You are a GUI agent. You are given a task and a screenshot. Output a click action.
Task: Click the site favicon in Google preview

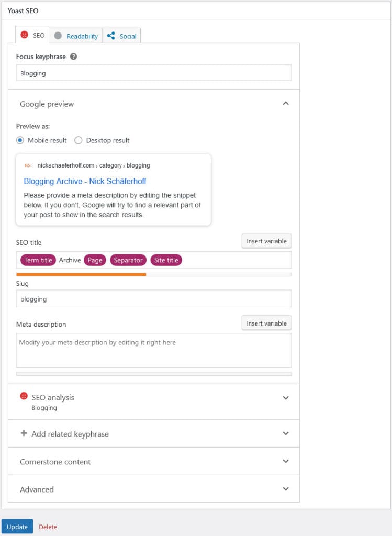(x=28, y=165)
